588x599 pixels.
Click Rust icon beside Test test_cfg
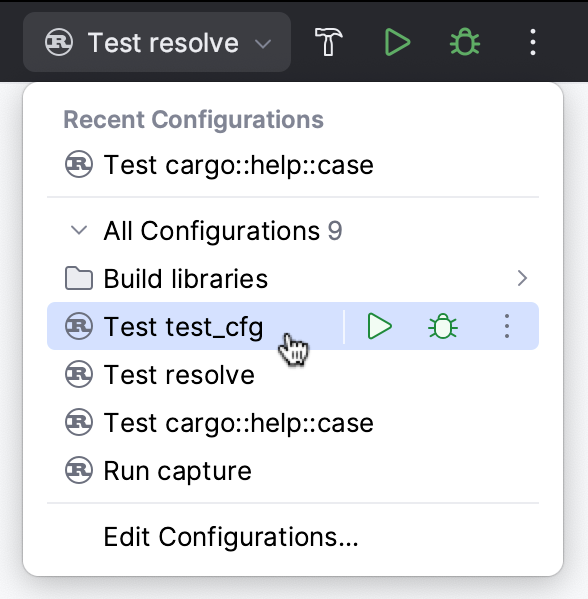click(x=79, y=326)
